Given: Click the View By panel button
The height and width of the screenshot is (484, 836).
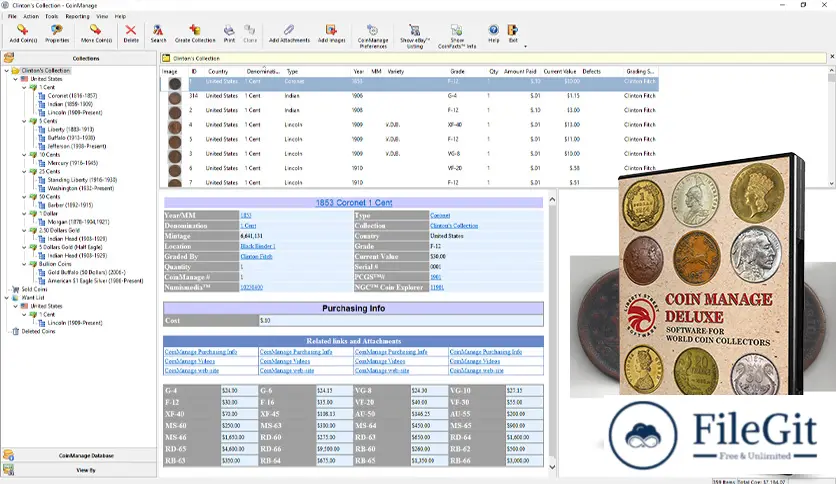Looking at the screenshot, I should pyautogui.click(x=86, y=470).
